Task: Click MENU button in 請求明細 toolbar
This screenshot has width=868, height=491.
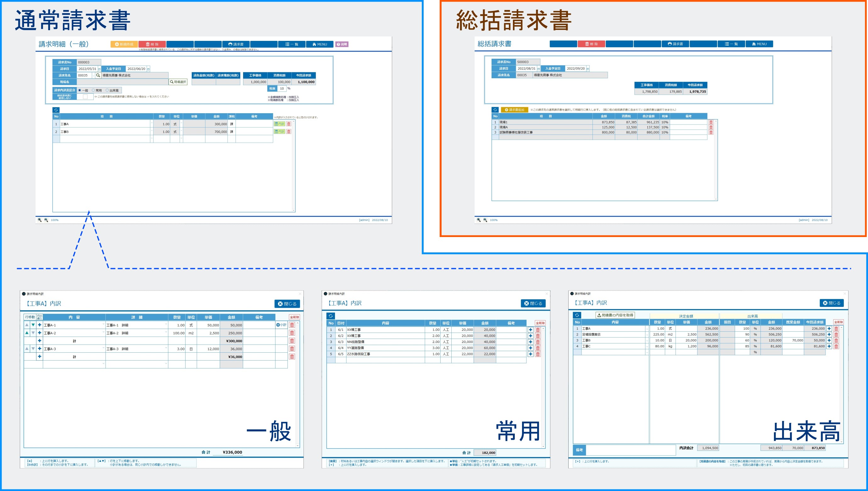Action: 320,44
